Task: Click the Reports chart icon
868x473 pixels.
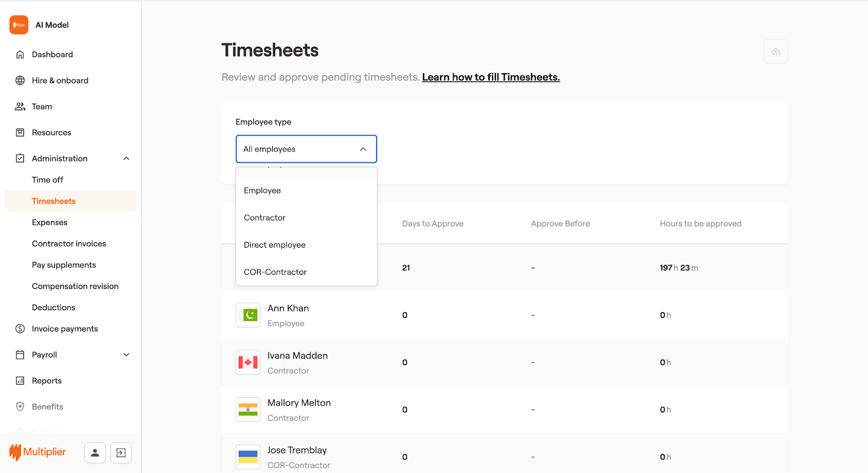Action: (20, 381)
